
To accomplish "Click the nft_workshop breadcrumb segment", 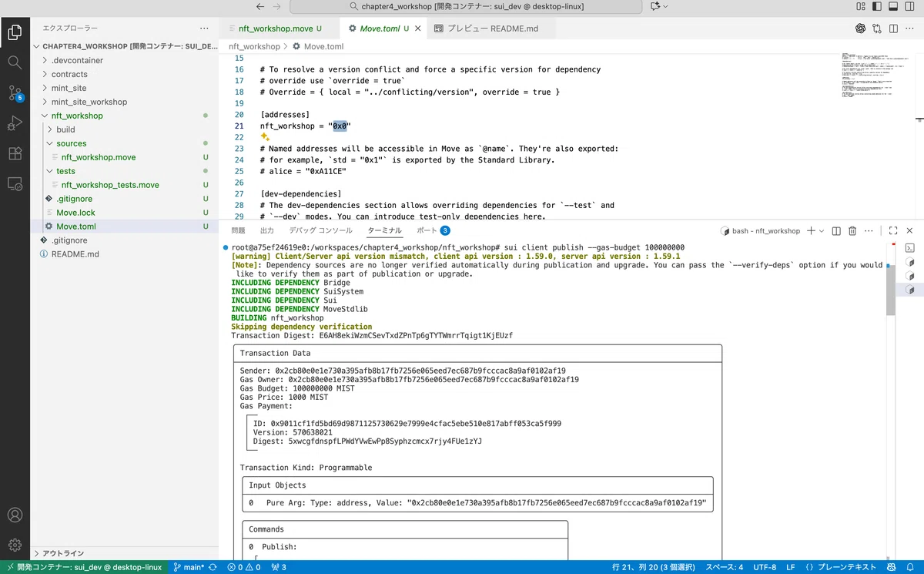I will 254,46.
